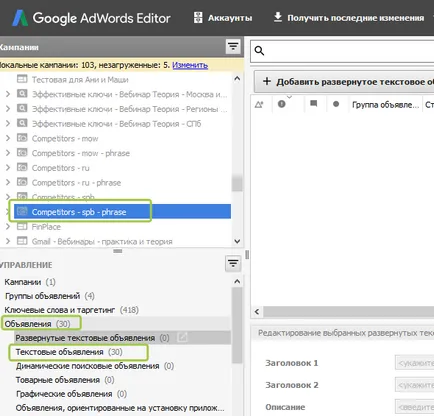
Task: Open Ключевые слова и таргетинг (418)
Action: pyautogui.click(x=72, y=310)
